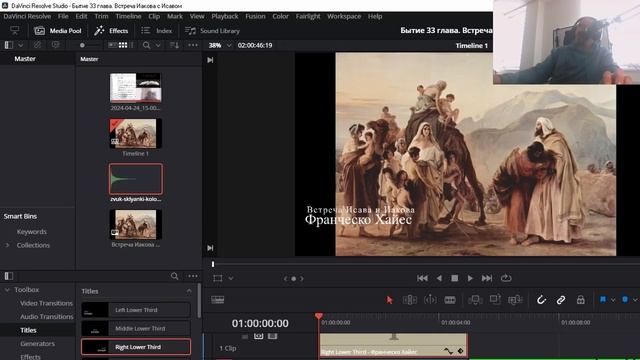Viewport: 640px width, 360px height.
Task: Open the Workspace menu
Action: [344, 16]
